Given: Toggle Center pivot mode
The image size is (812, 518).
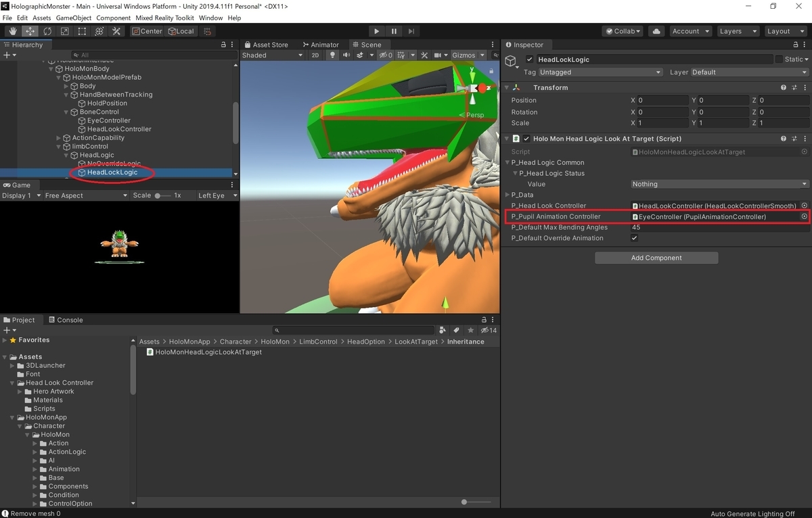Looking at the screenshot, I should point(147,31).
